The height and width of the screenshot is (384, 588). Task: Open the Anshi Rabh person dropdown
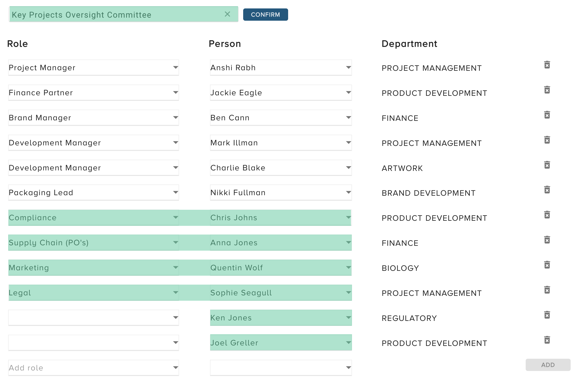348,67
